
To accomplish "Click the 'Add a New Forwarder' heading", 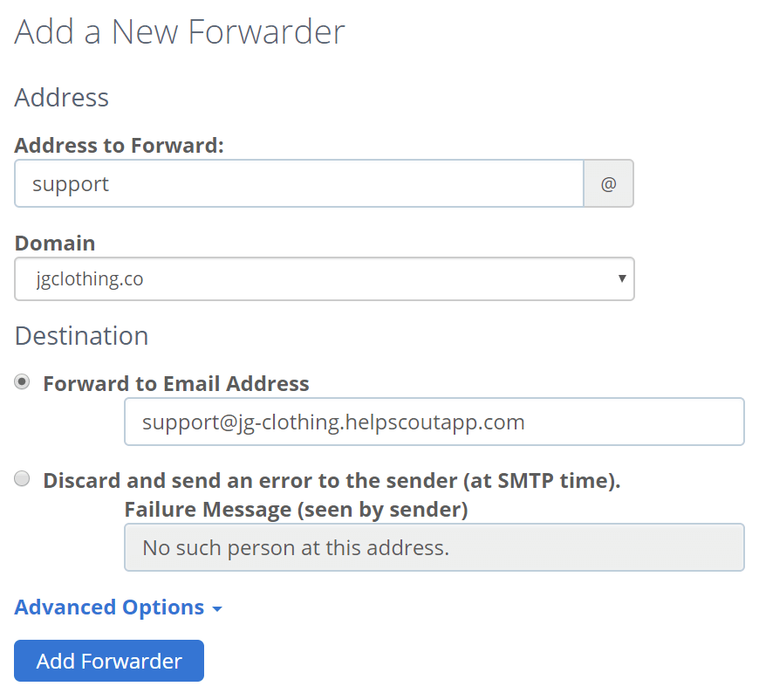I will pyautogui.click(x=180, y=32).
